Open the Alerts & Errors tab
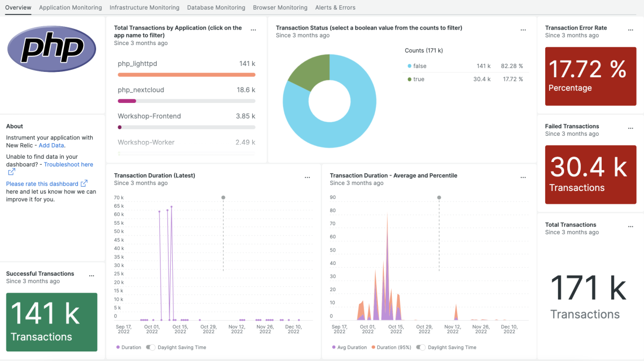The image size is (644, 361). (335, 8)
